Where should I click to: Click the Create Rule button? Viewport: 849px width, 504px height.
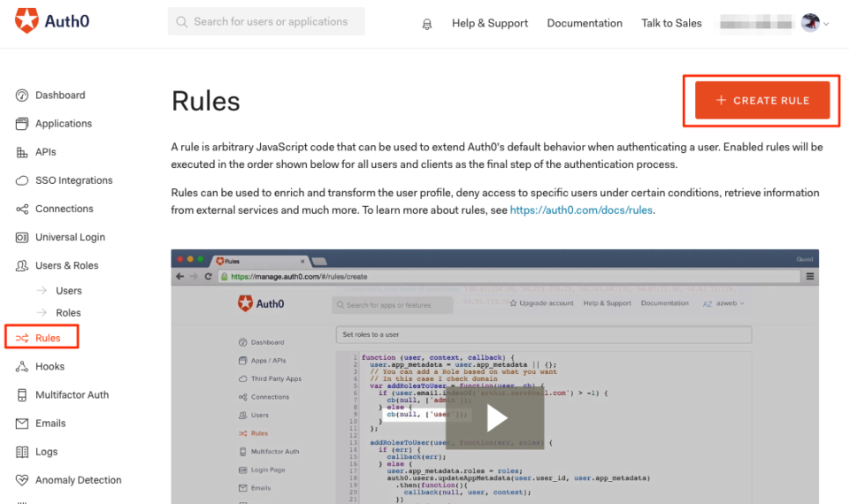[x=761, y=100]
